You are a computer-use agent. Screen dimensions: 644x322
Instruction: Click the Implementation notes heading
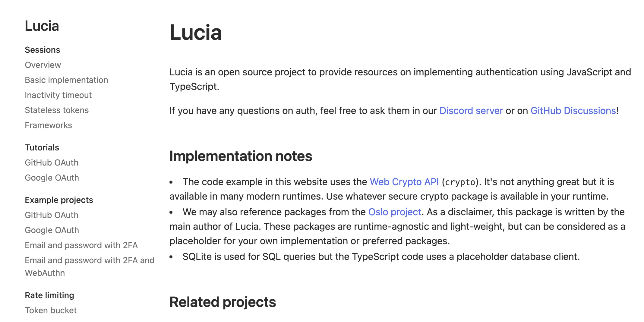(x=241, y=156)
